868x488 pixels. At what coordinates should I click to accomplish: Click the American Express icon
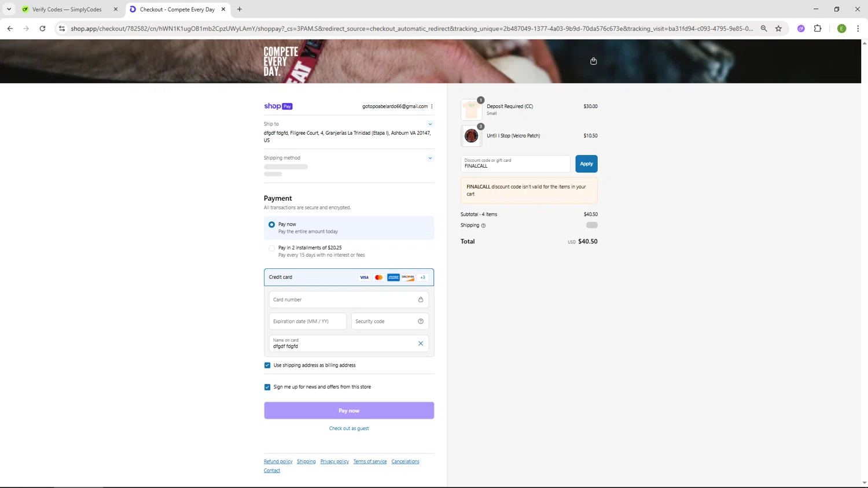(393, 278)
